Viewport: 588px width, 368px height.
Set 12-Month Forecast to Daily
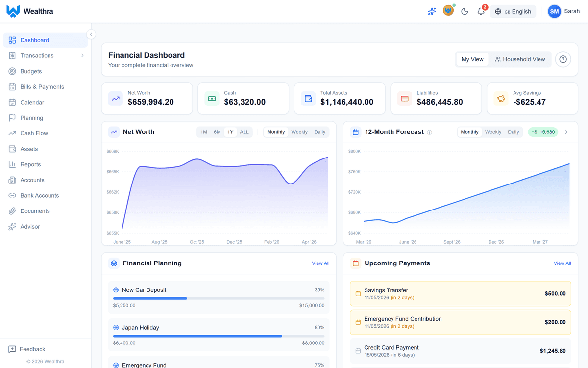[514, 132]
